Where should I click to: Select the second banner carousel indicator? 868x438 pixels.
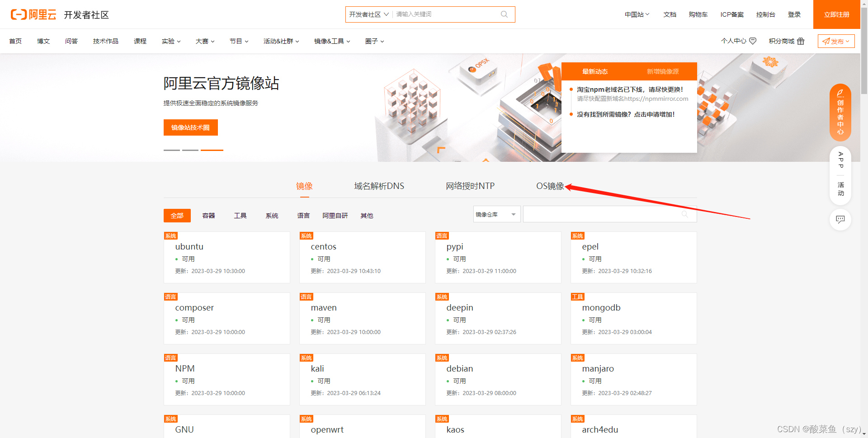pyautogui.click(x=190, y=150)
